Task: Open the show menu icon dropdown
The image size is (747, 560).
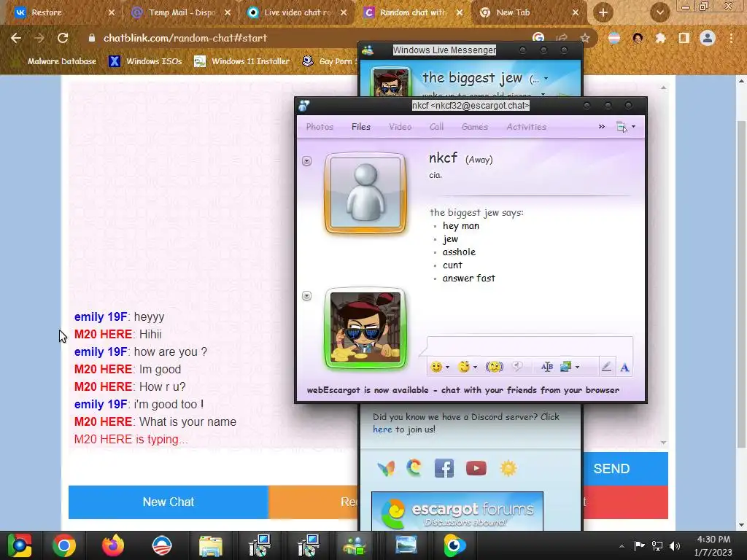Action: (x=625, y=127)
